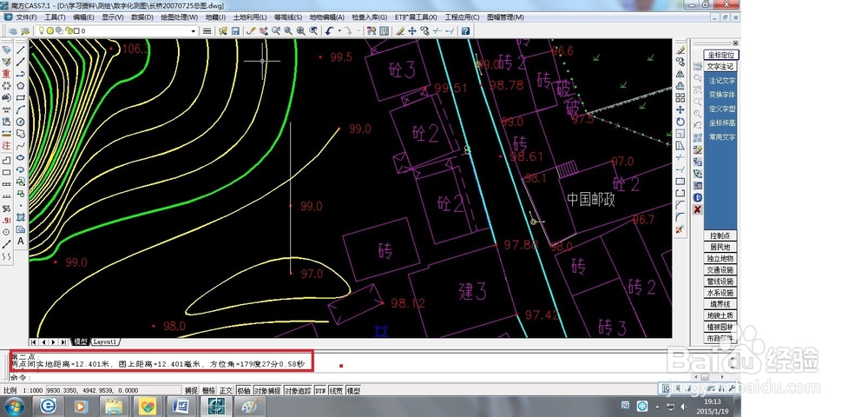Select the polygon draw tool

pos(21,86)
